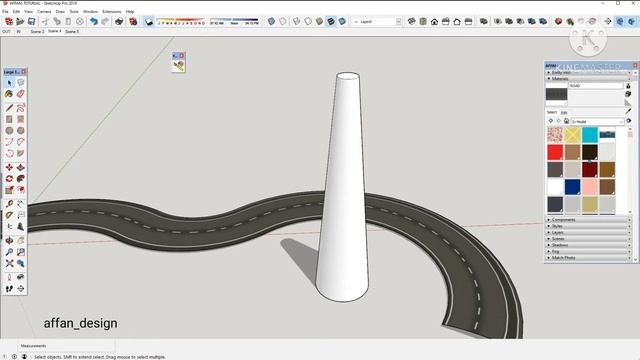640x360 pixels.
Task: Select the Polygon tool
Action: pos(21,131)
